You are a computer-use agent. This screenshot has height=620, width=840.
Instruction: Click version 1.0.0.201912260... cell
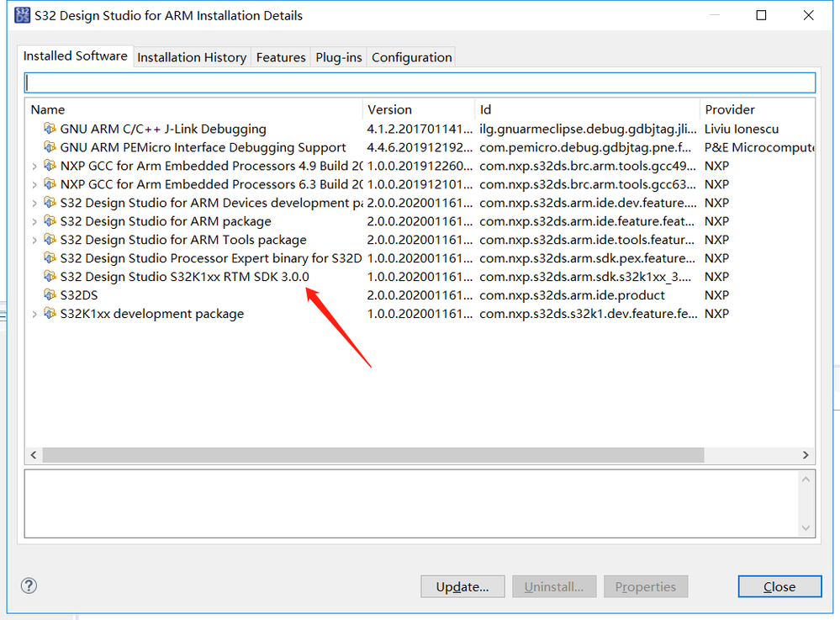point(420,166)
